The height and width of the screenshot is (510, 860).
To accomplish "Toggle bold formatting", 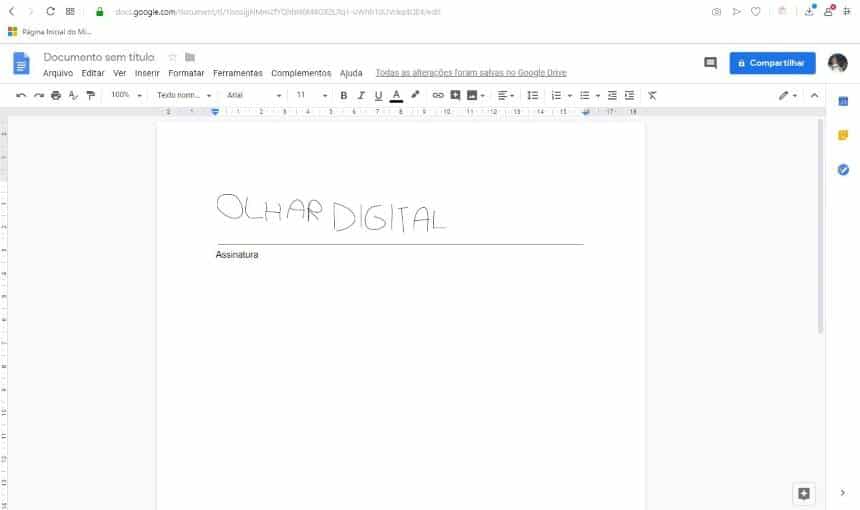I will click(x=343, y=95).
